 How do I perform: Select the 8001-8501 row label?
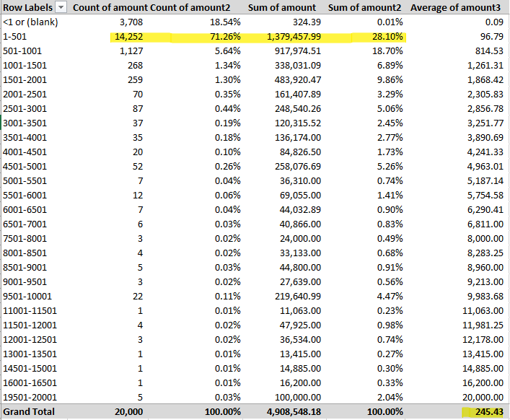(25, 253)
